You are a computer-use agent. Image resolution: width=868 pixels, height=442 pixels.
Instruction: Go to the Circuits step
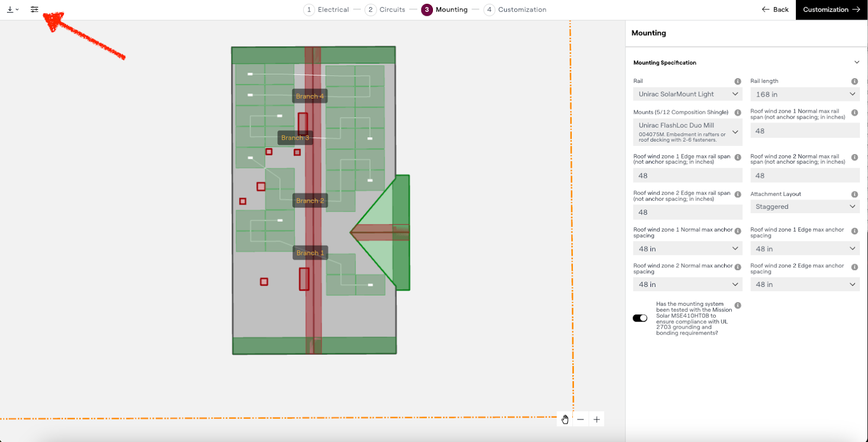385,10
